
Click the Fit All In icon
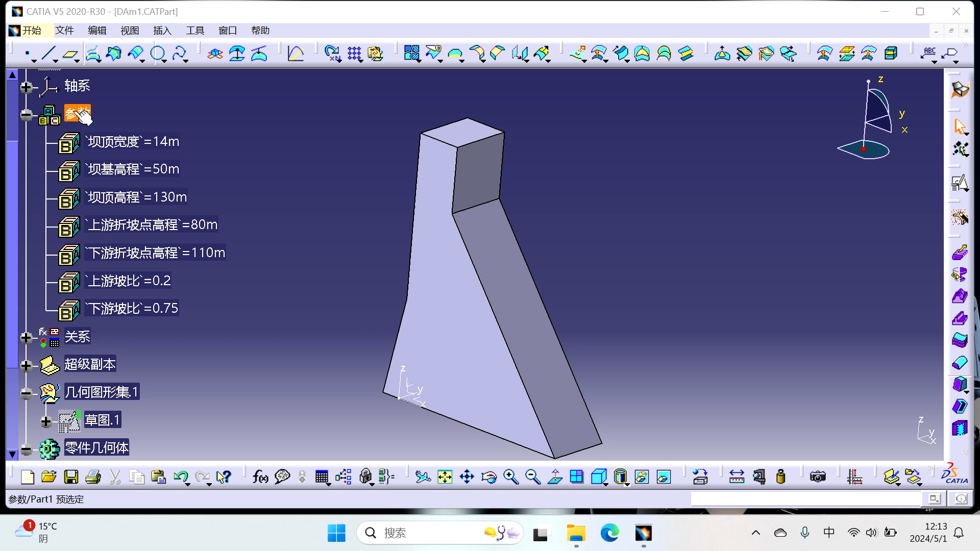tap(445, 477)
